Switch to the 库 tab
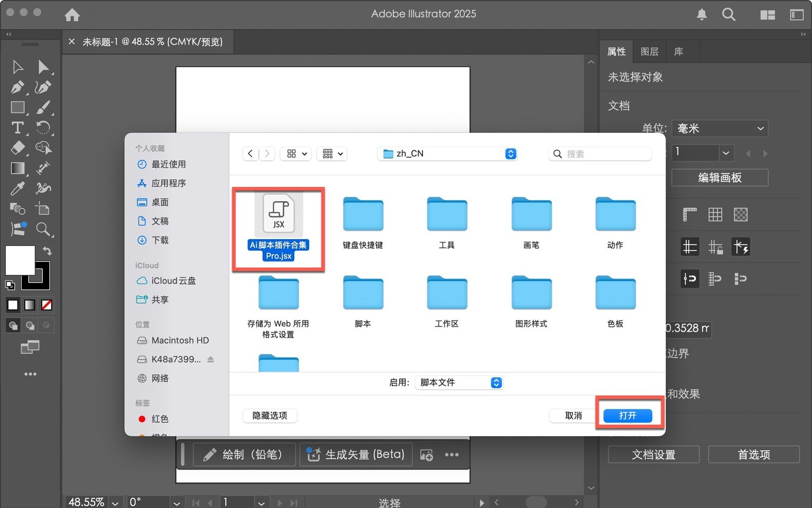Image resolution: width=812 pixels, height=508 pixels. (x=679, y=51)
